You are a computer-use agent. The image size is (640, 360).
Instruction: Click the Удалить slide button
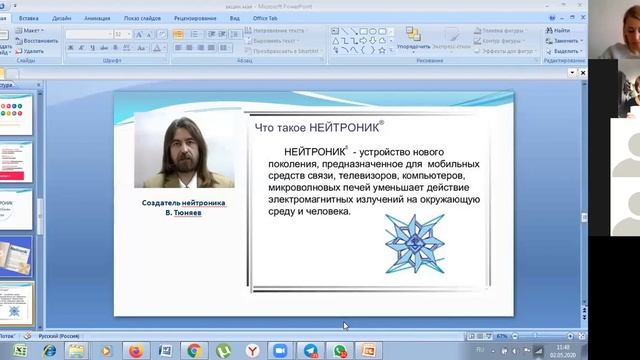tap(29, 51)
